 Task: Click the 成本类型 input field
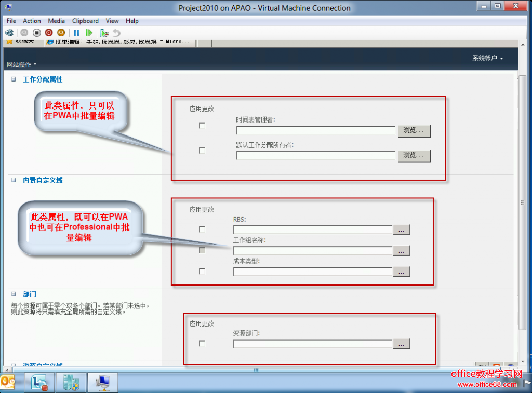point(313,272)
